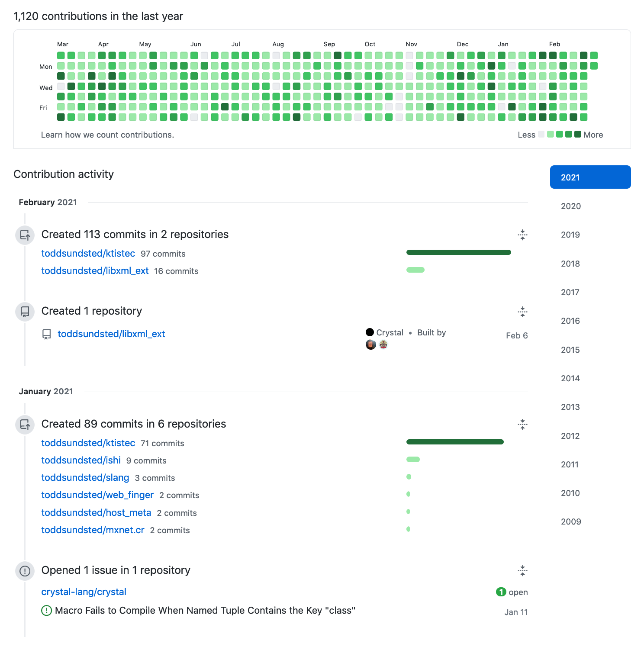Image resolution: width=644 pixels, height=647 pixels.
Task: Collapse the Opened 1 issue section
Action: coord(522,570)
